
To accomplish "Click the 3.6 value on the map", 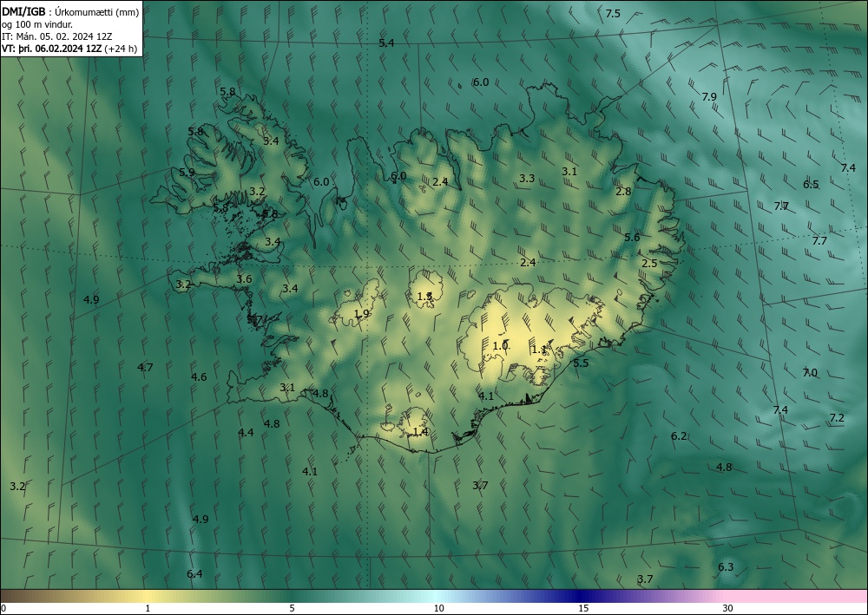I will 244,279.
